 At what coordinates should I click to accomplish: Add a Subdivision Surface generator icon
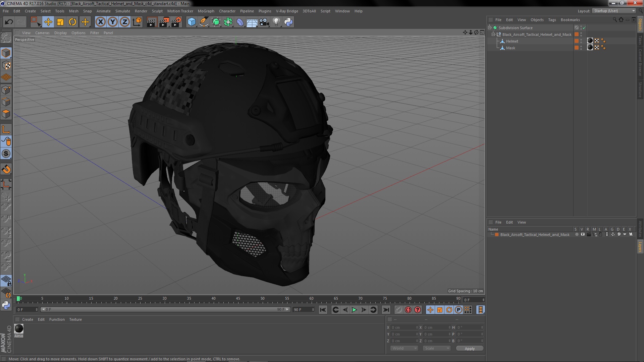216,22
